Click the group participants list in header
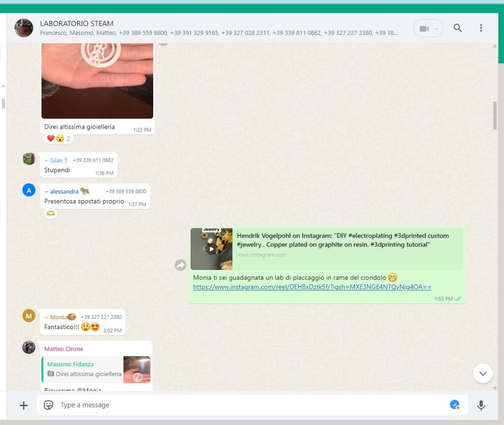Screen dimensions: 504x425 tap(219, 33)
